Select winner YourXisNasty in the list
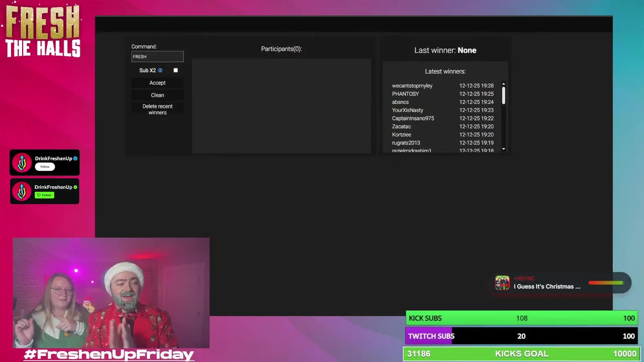Image resolution: width=644 pixels, height=362 pixels. (x=408, y=110)
